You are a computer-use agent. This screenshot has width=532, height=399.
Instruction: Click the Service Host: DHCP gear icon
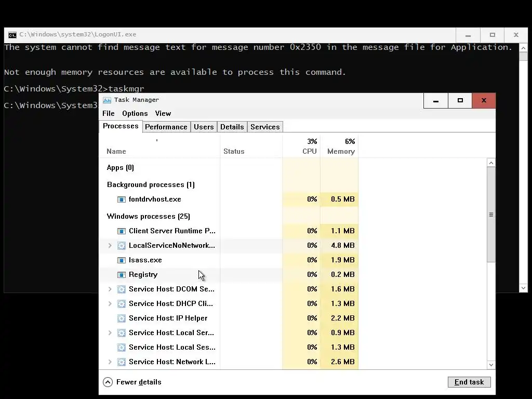coord(121,303)
